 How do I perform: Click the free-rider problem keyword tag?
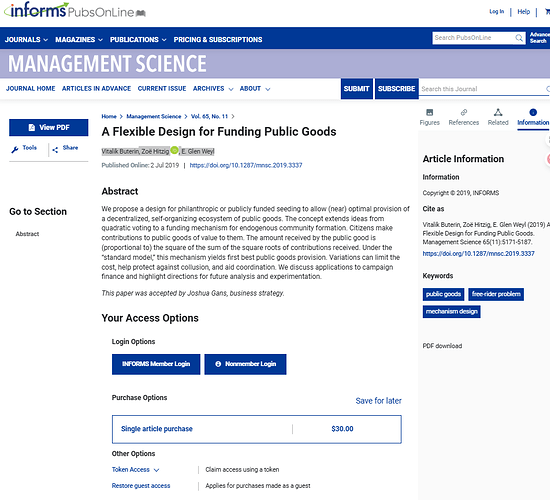tap(496, 294)
